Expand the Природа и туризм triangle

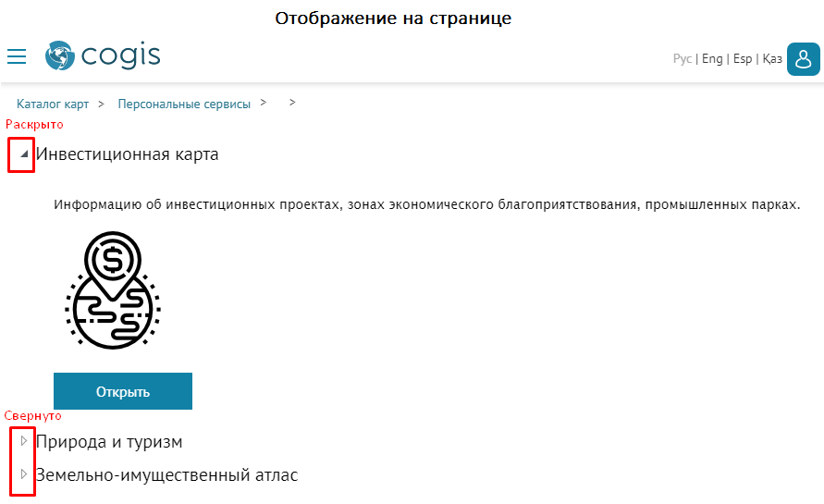[x=24, y=441]
